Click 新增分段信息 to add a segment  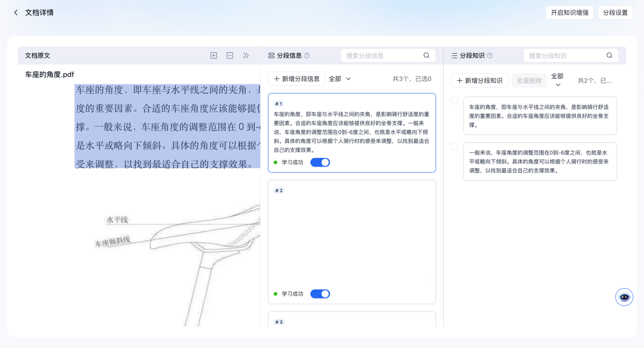pos(296,79)
